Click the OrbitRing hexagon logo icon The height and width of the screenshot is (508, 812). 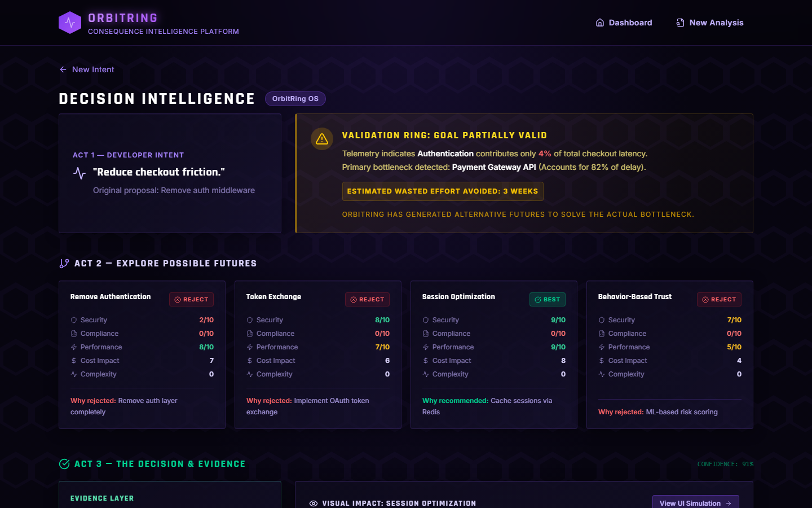pos(70,23)
